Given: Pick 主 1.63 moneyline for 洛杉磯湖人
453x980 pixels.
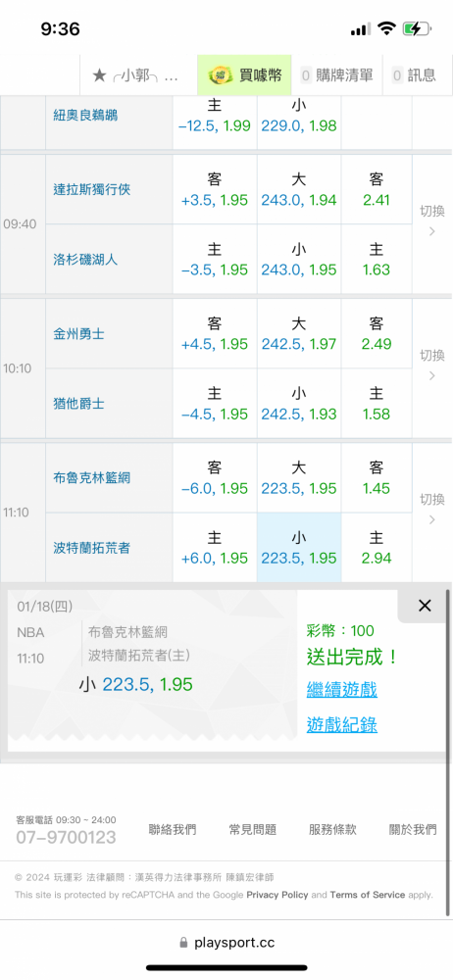Looking at the screenshot, I should (377, 260).
